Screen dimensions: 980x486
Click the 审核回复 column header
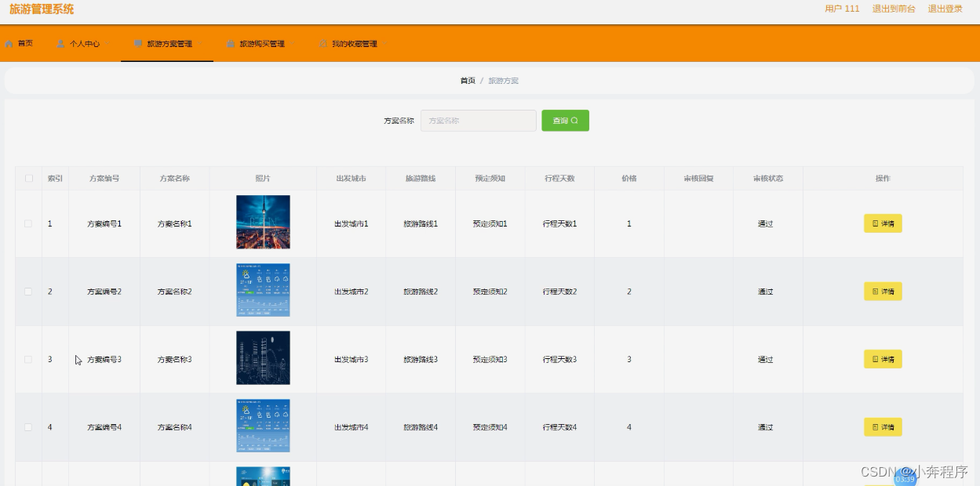(x=698, y=178)
